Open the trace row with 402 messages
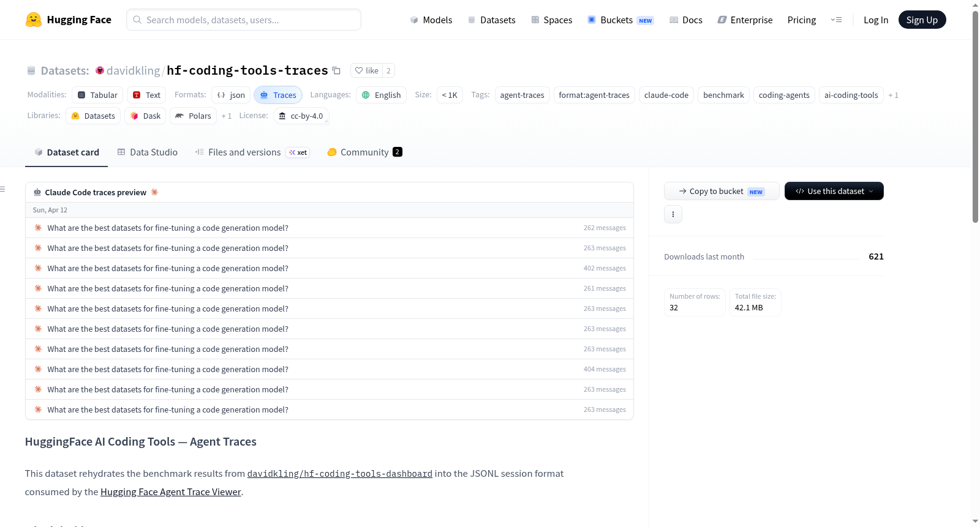 (330, 268)
